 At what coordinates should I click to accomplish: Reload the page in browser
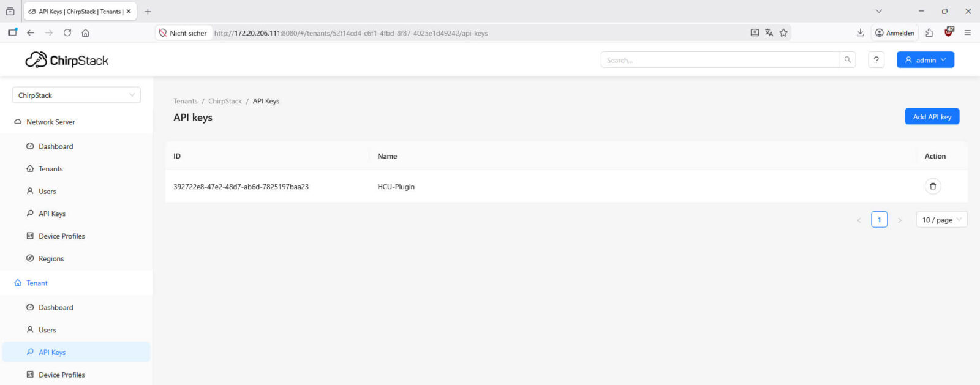click(67, 33)
